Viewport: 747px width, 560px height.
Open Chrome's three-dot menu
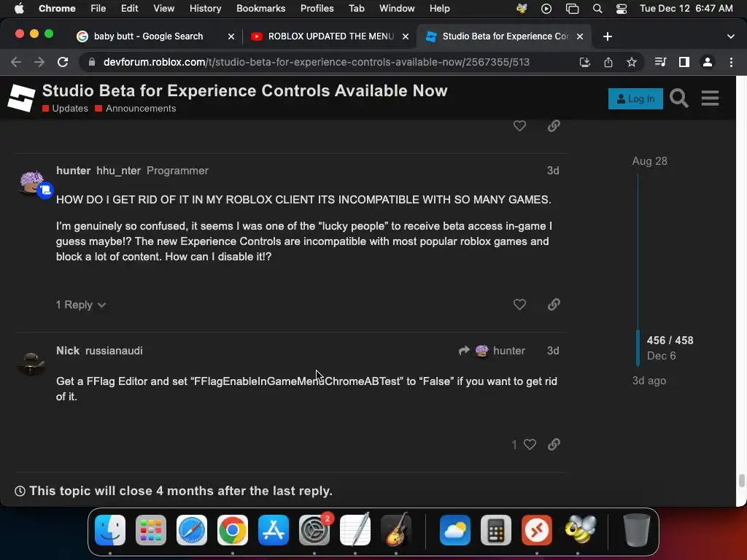tap(731, 62)
